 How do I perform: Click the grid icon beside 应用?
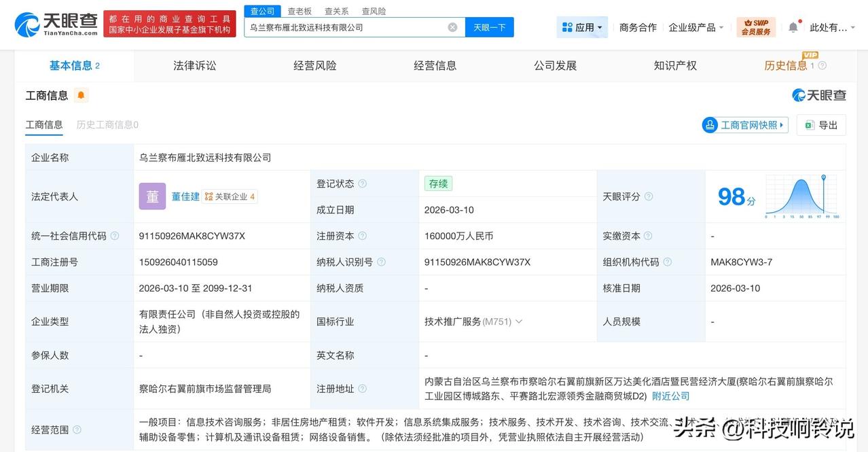(x=567, y=26)
